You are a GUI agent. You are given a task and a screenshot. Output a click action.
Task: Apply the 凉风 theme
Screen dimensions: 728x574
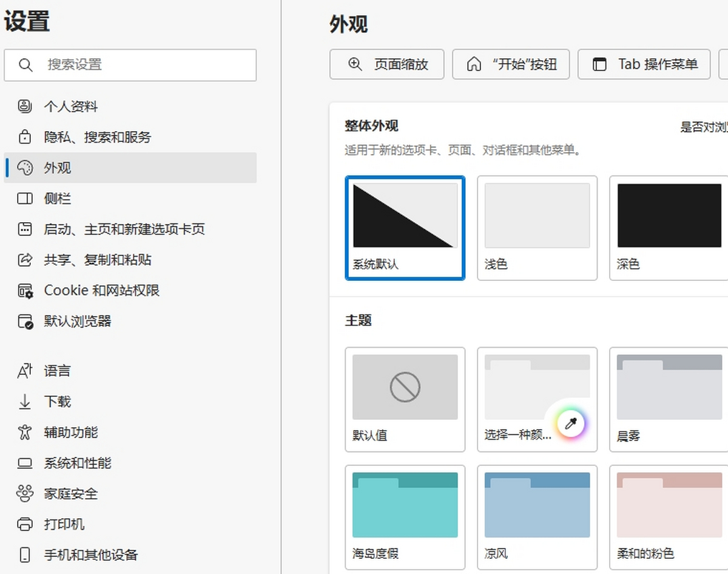538,518
